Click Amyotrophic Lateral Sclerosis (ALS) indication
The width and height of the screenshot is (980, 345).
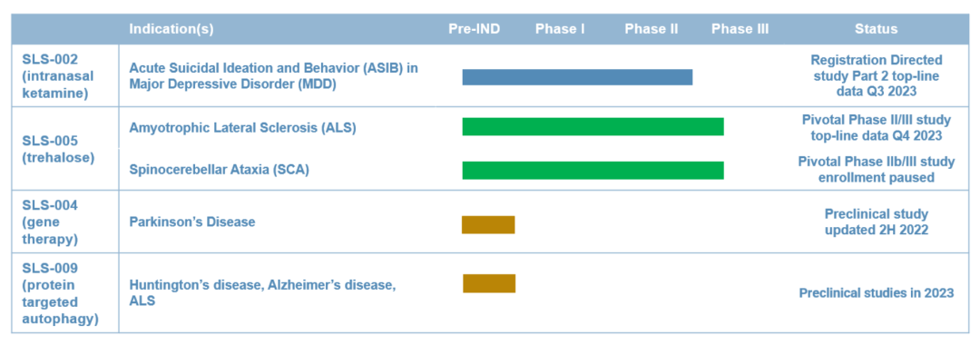[x=242, y=128]
